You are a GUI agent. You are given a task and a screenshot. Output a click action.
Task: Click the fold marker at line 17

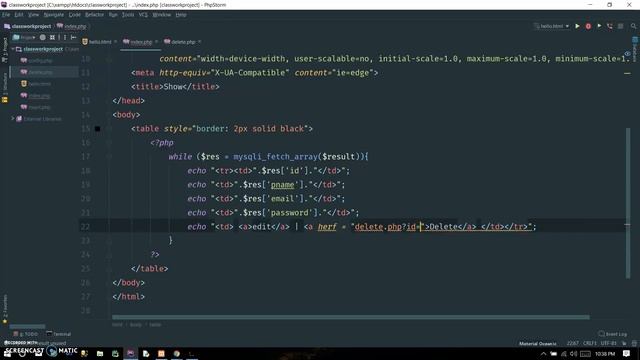[109, 157]
